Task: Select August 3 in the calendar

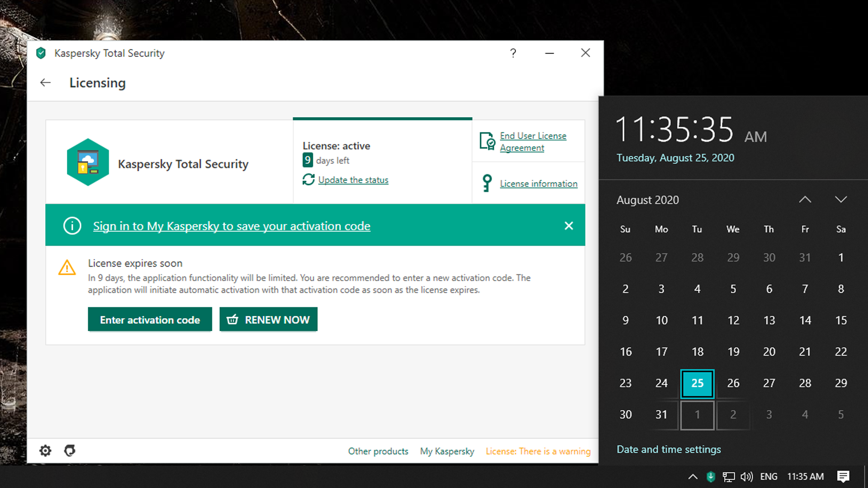Action: (661, 289)
